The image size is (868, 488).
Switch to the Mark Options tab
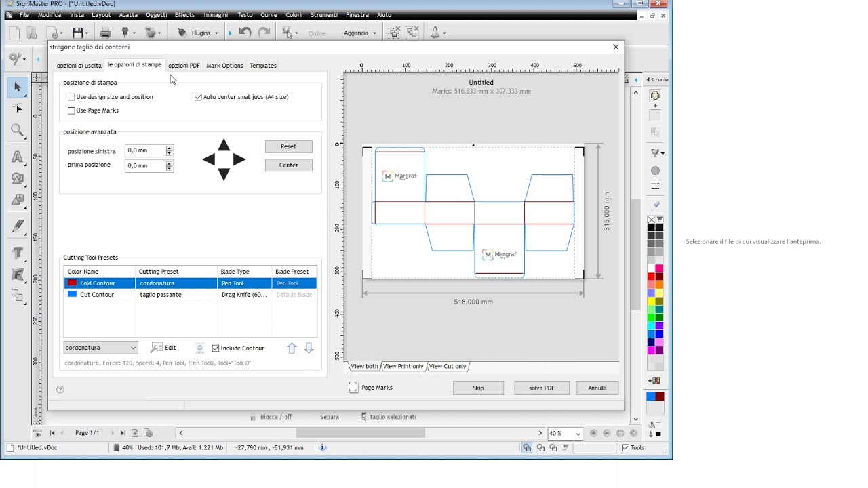224,66
